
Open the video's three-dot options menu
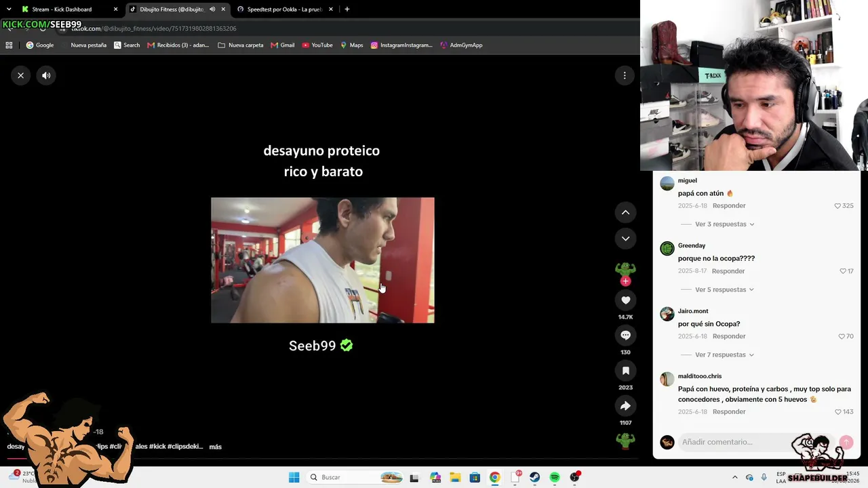pos(625,75)
